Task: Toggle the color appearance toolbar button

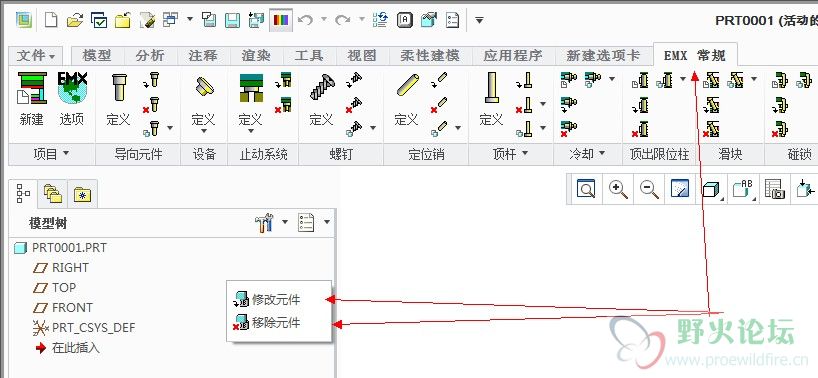Action: point(281,21)
